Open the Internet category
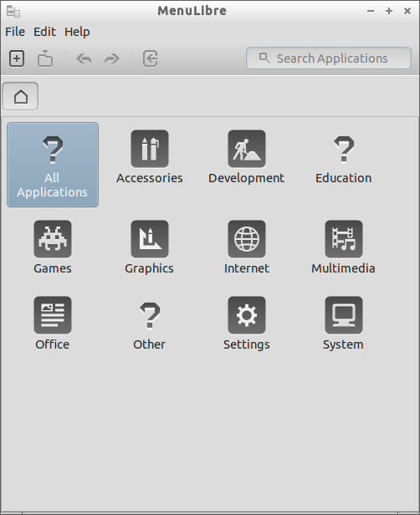Image resolution: width=420 pixels, height=515 pixels. 247,247
